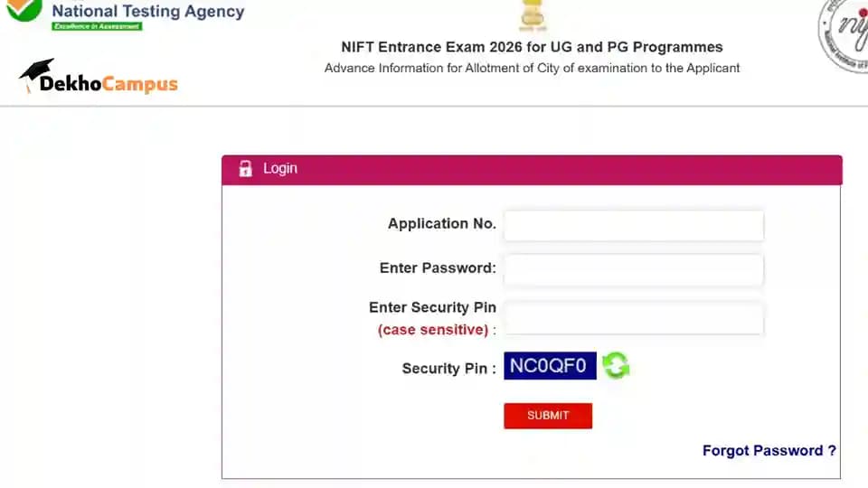The height and width of the screenshot is (488, 868).
Task: Click into the Enter Password field
Action: pyautogui.click(x=633, y=269)
